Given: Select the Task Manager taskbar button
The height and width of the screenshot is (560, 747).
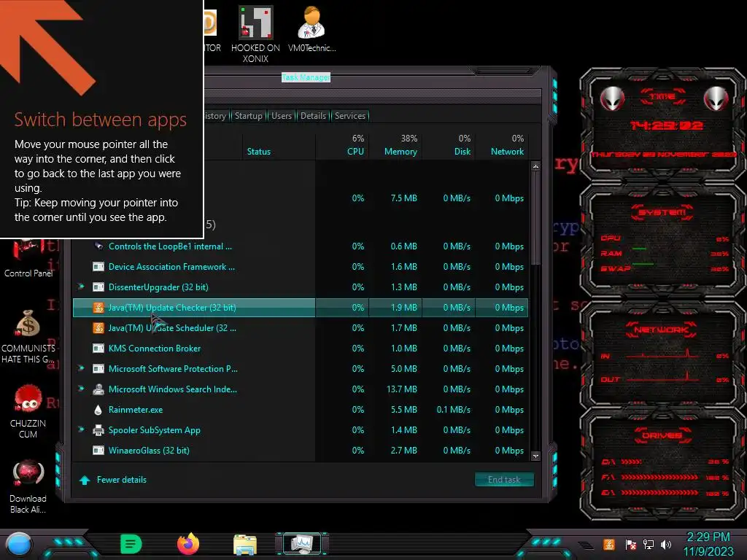Looking at the screenshot, I should (301, 544).
